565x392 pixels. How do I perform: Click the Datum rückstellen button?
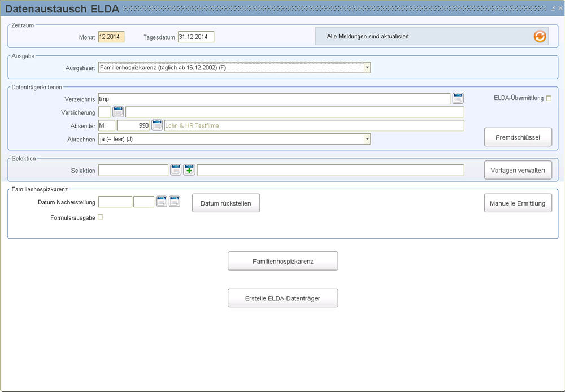(226, 203)
